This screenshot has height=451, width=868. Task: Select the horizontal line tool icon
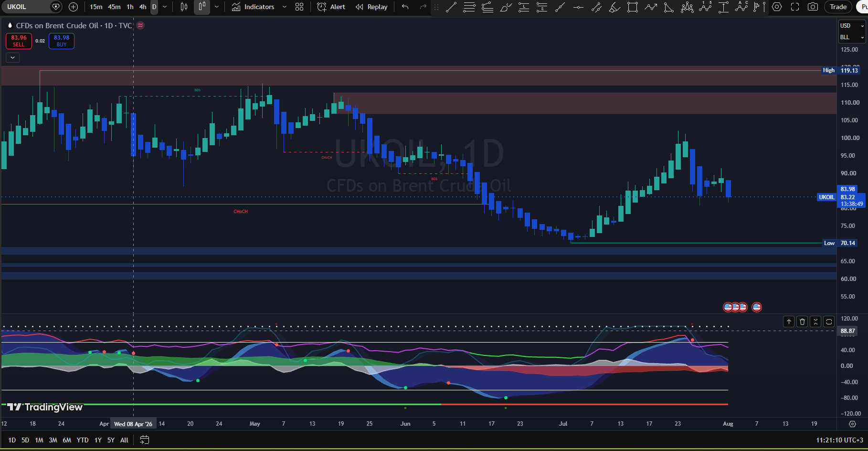(578, 7)
